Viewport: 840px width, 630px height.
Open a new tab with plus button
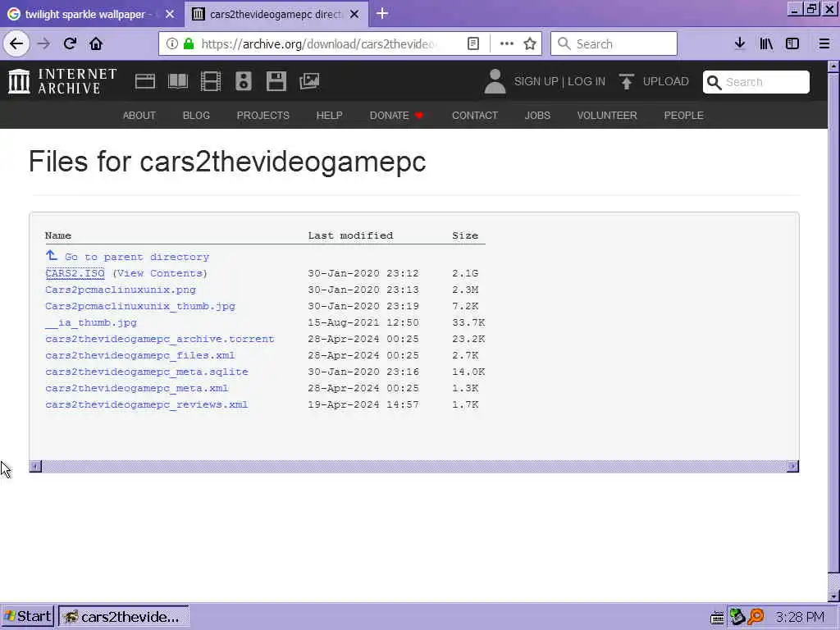coord(382,13)
